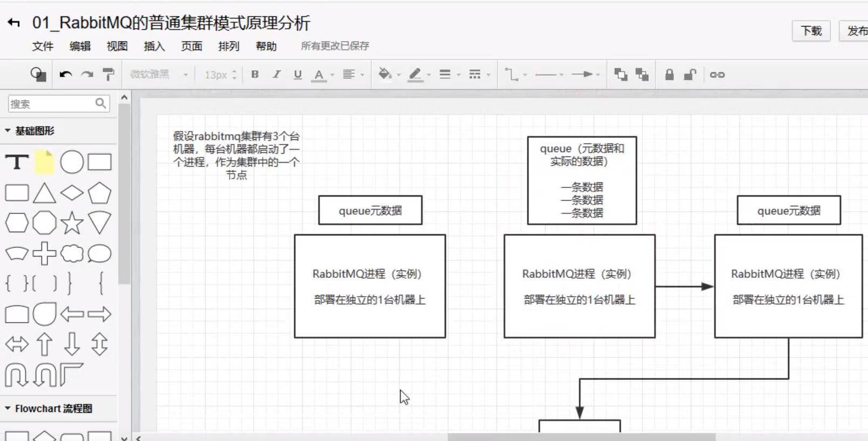
Task: Toggle italic formatting
Action: [x=276, y=74]
